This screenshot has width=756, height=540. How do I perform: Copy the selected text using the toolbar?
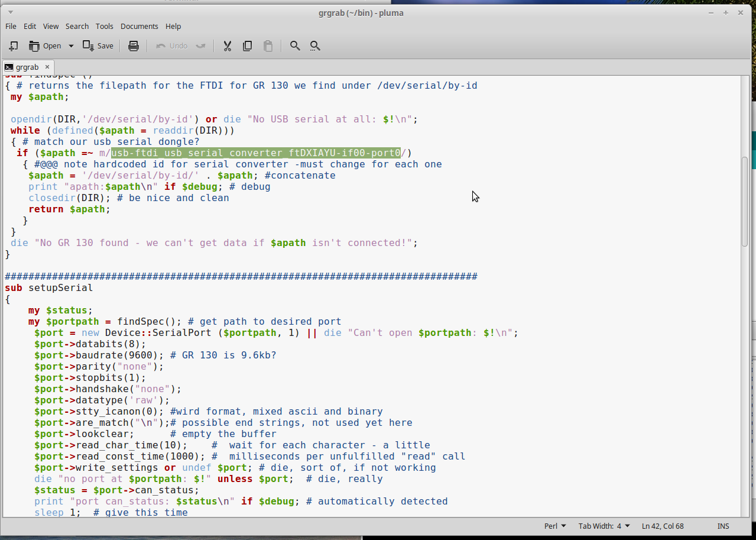coord(248,46)
